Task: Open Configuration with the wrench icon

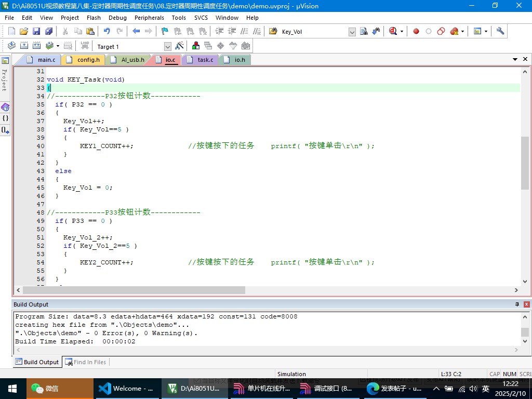Action: coord(500,32)
